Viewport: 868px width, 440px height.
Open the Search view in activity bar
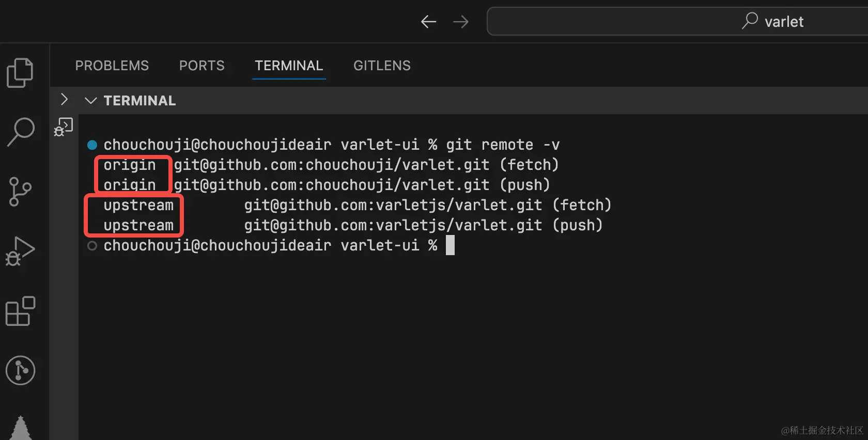tap(21, 132)
